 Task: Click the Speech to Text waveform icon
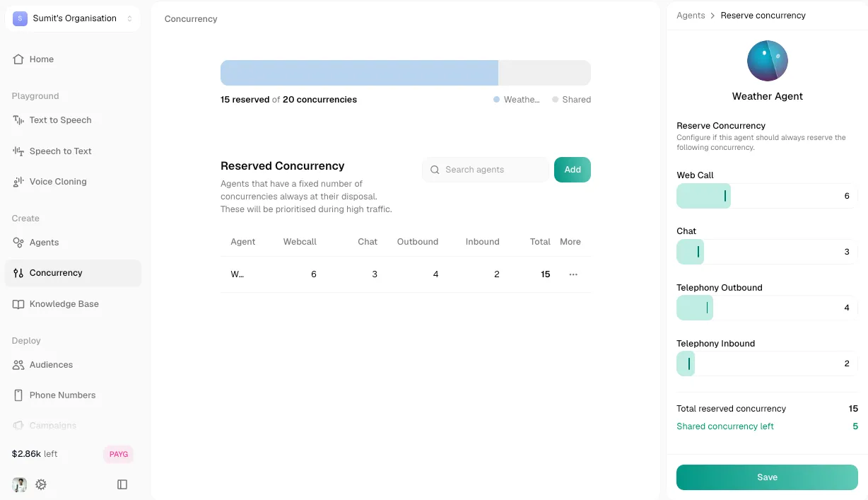click(18, 151)
